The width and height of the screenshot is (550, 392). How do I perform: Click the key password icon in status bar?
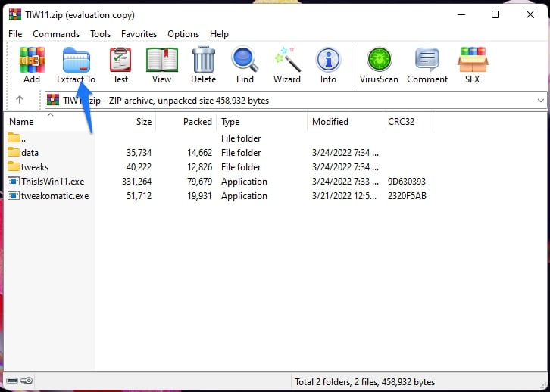click(27, 381)
